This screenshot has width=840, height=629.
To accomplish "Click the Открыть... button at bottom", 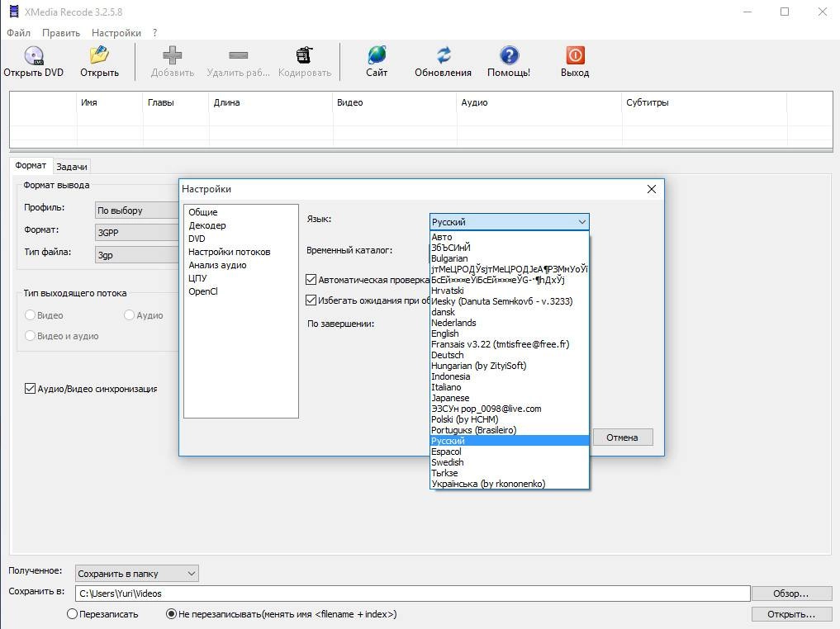I will coord(790,614).
